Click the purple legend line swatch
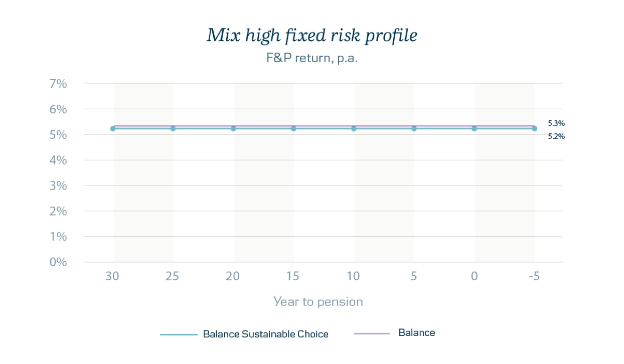 tap(372, 333)
